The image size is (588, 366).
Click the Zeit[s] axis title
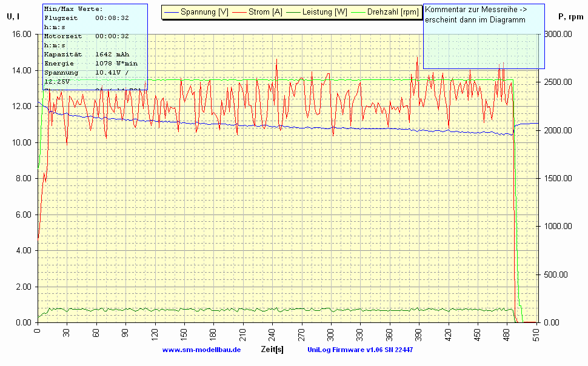click(x=272, y=350)
